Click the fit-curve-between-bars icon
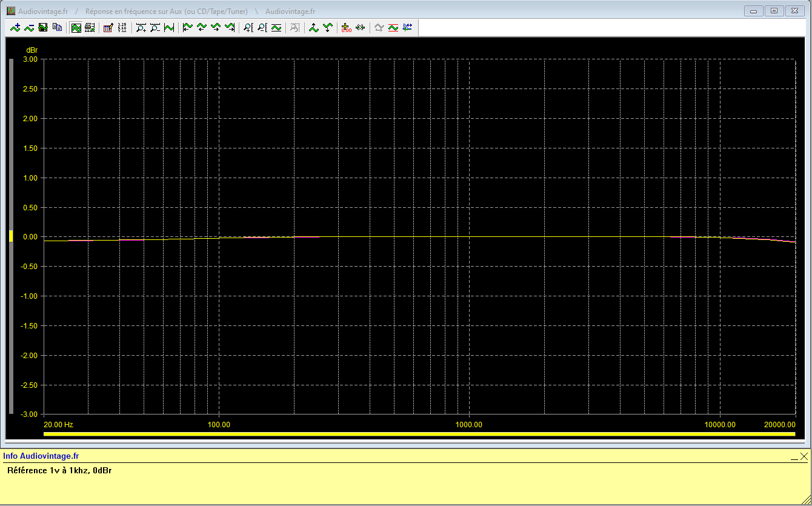The image size is (812, 506). pos(169,27)
